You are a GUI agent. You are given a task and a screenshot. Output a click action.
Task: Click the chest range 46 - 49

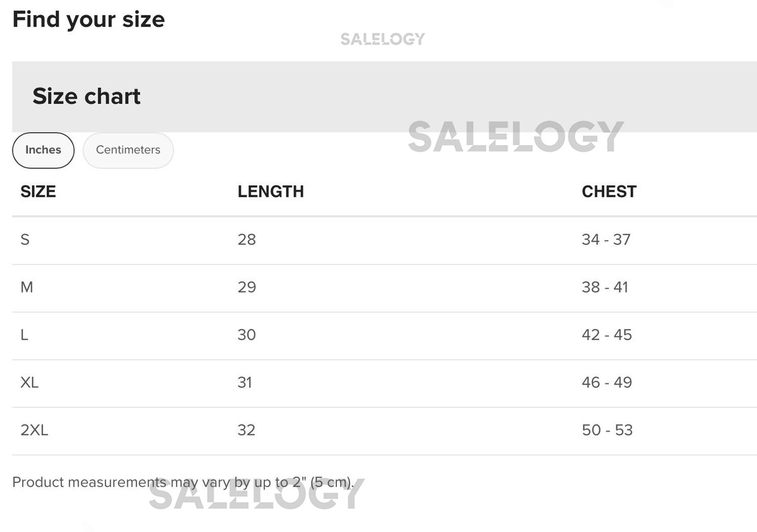(x=606, y=383)
